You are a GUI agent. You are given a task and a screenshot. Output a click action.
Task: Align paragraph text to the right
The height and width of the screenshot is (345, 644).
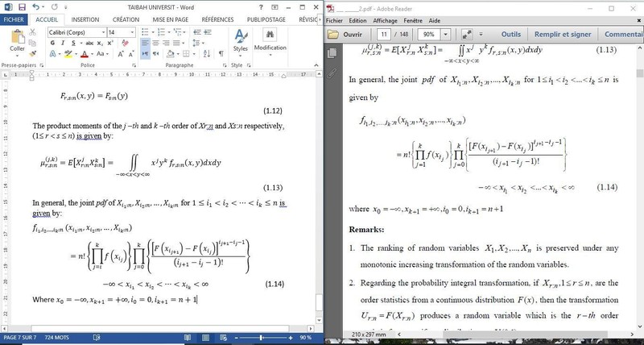click(166, 43)
